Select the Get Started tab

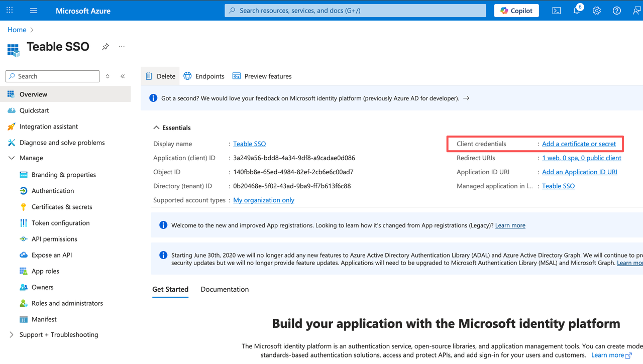[x=170, y=289]
